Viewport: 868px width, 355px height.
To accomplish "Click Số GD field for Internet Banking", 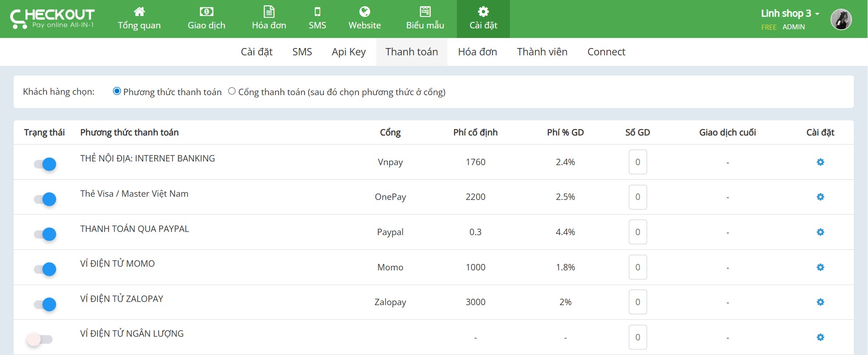I will (x=638, y=162).
